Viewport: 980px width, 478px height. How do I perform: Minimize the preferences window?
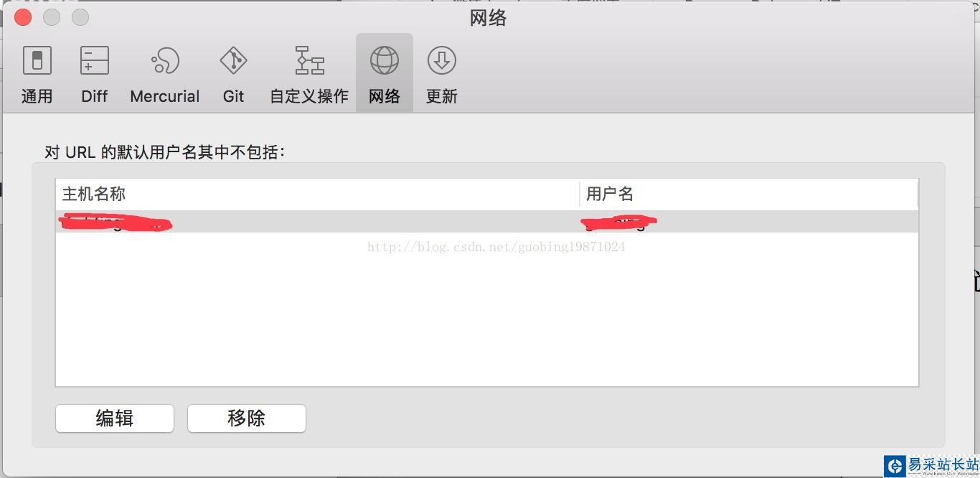pyautogui.click(x=52, y=17)
